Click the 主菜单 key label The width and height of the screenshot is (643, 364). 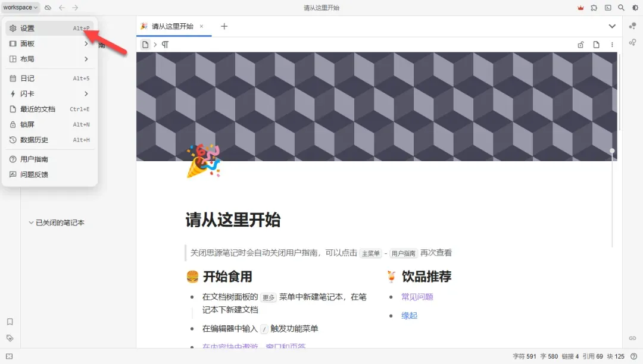[371, 253]
